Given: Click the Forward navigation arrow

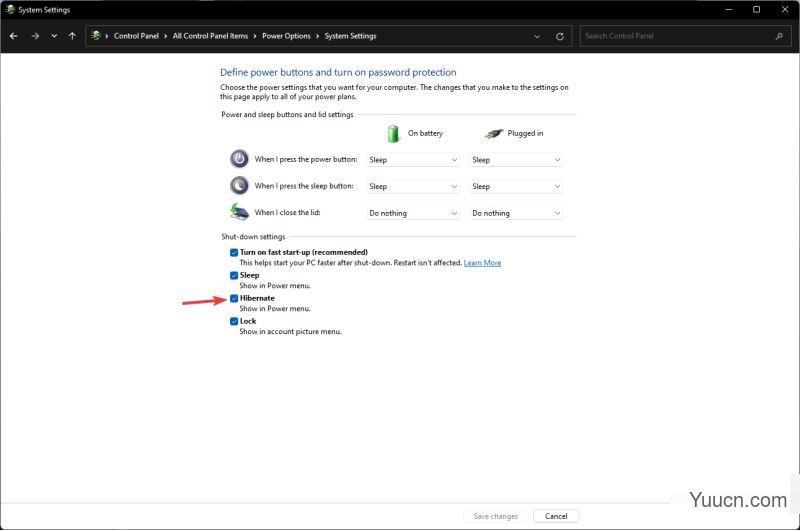Looking at the screenshot, I should 35,36.
